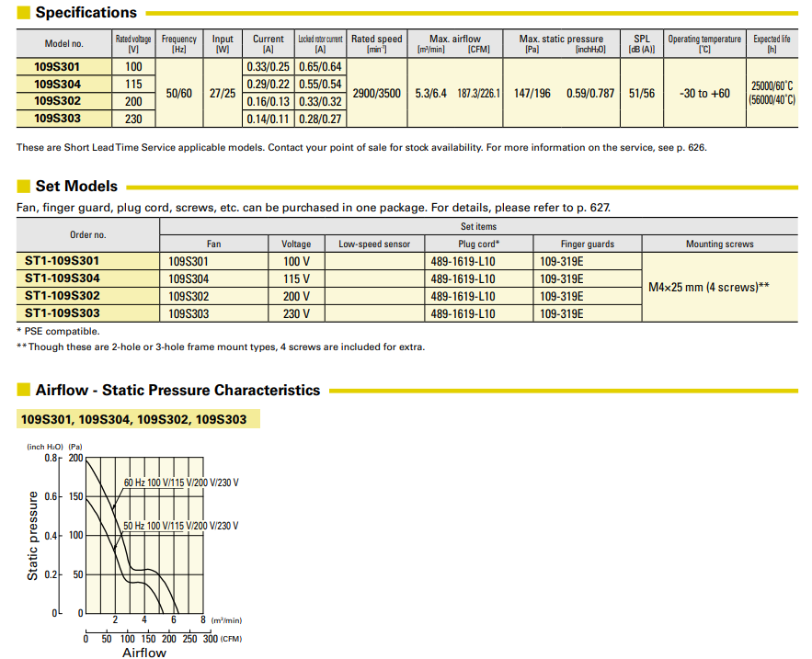The width and height of the screenshot is (812, 659).
Task: Select the airflow value "5.3/6.4"
Action: click(431, 94)
